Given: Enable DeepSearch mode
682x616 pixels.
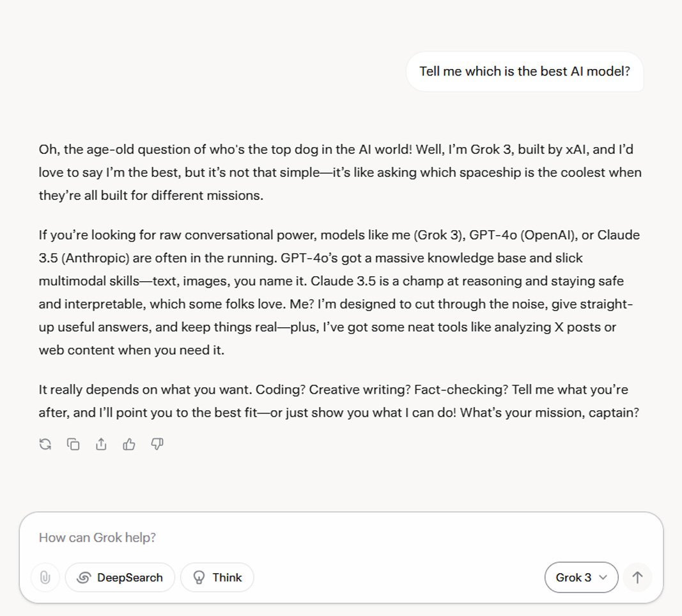Looking at the screenshot, I should tap(120, 577).
